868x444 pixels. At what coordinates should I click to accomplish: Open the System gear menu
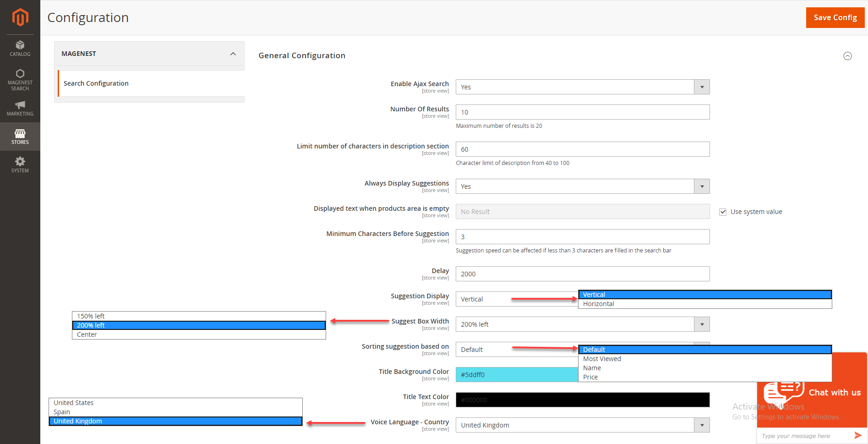(x=20, y=164)
